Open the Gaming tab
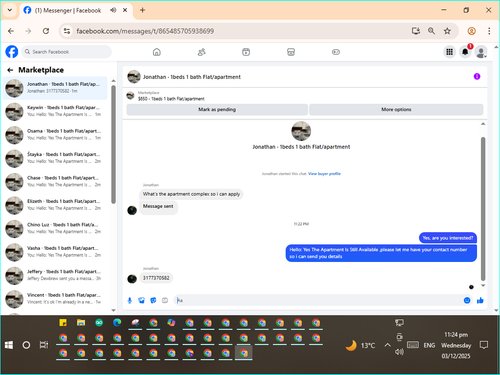Viewport: 500px width, 375px height. [x=336, y=52]
